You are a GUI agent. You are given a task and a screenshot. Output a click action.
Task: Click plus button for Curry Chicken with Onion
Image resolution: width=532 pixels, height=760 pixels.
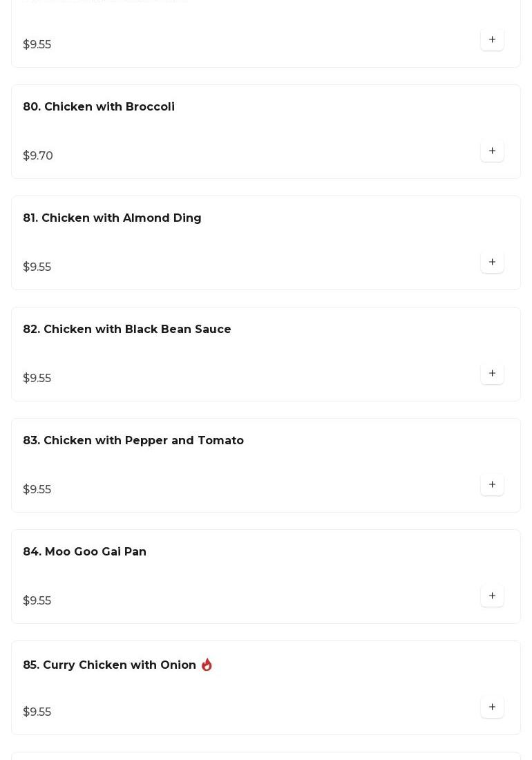[x=492, y=707]
